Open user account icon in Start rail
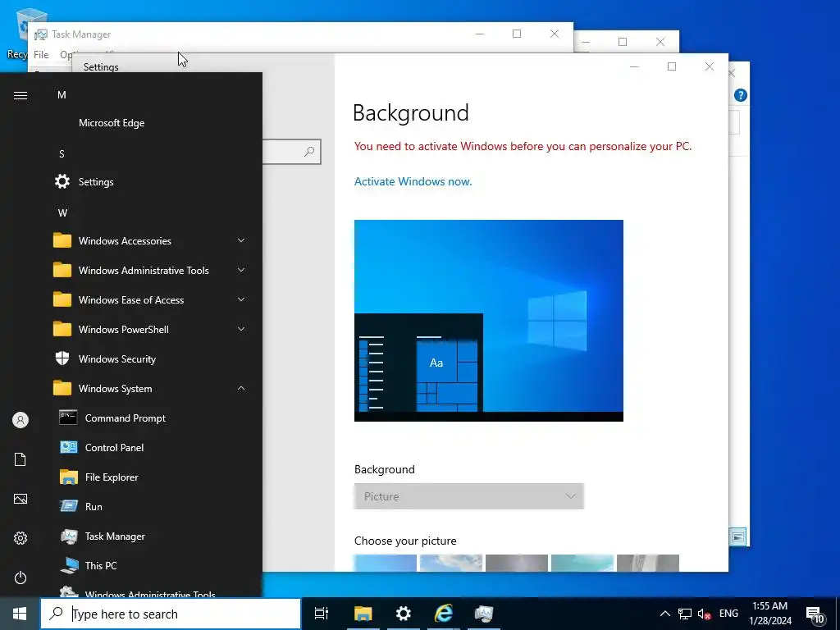This screenshot has width=840, height=630. (x=21, y=420)
